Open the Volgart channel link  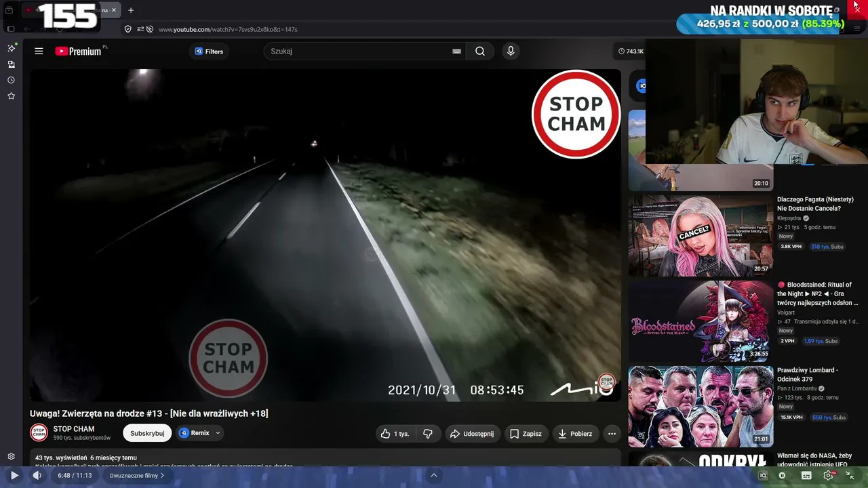coord(786,312)
